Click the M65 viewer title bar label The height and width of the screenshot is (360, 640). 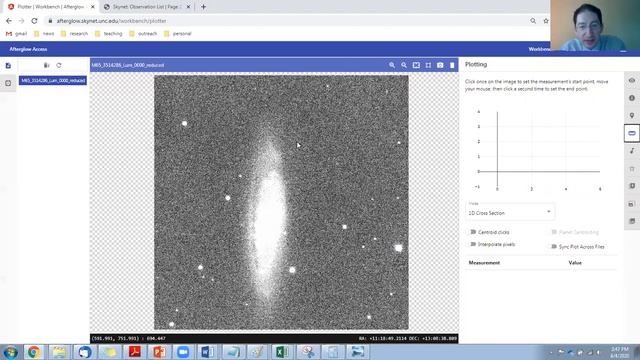click(128, 65)
